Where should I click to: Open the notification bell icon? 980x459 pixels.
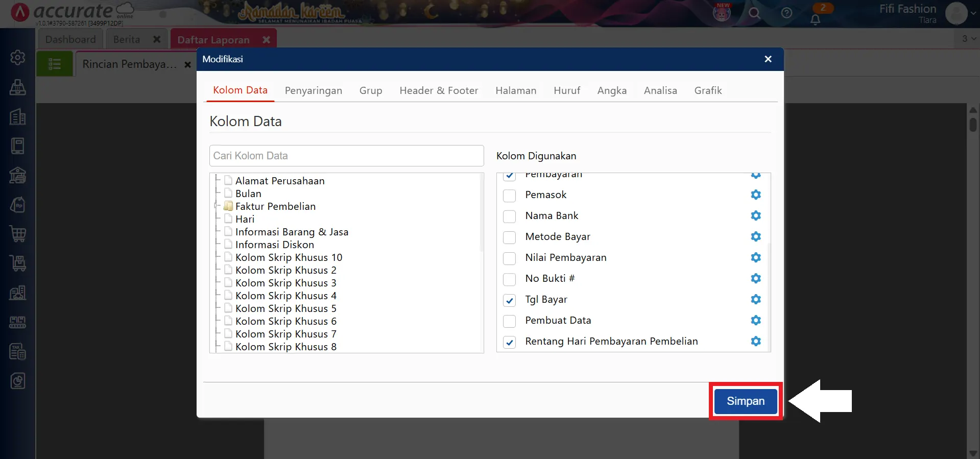pos(816,19)
